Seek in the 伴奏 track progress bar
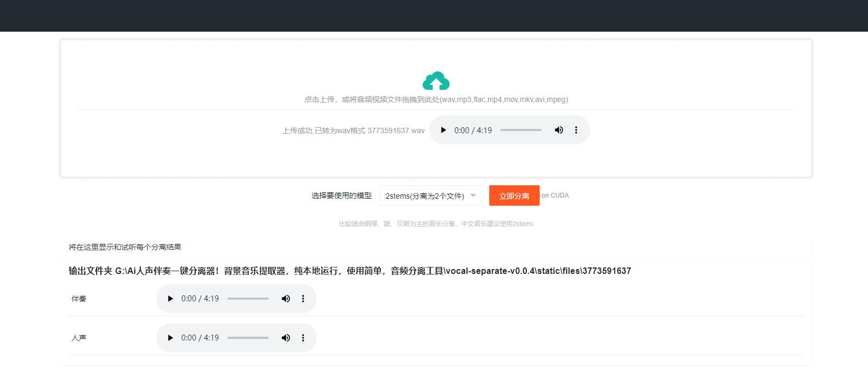Image resolution: width=868 pixels, height=384 pixels. tap(248, 299)
